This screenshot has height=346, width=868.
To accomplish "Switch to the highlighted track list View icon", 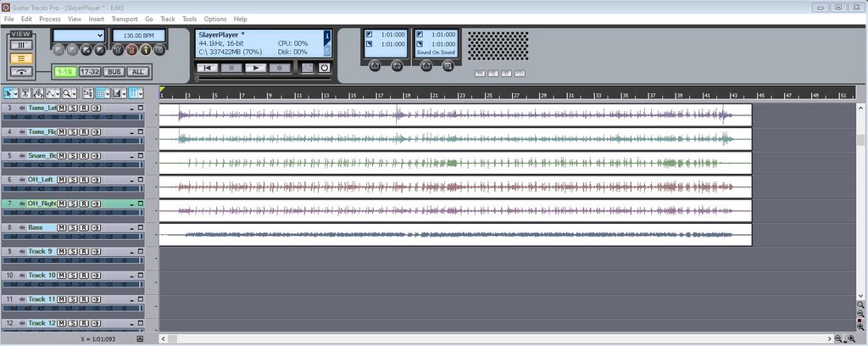I will tap(21, 59).
